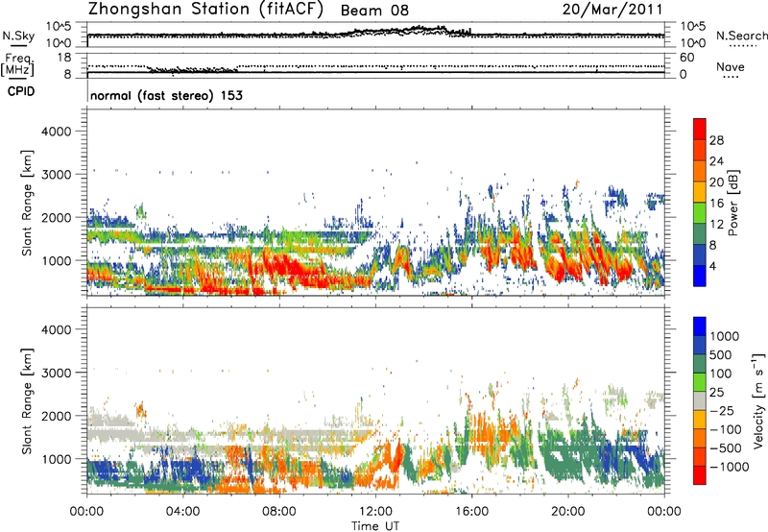Click the 'N.Sky' legend label
The image size is (768, 532).
[18, 36]
